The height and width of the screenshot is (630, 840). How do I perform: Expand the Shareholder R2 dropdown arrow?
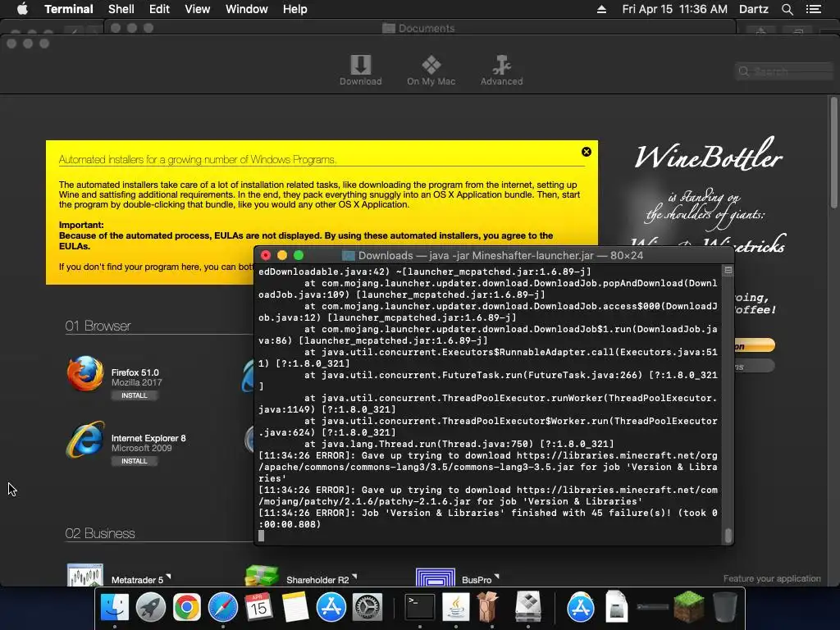point(354,577)
